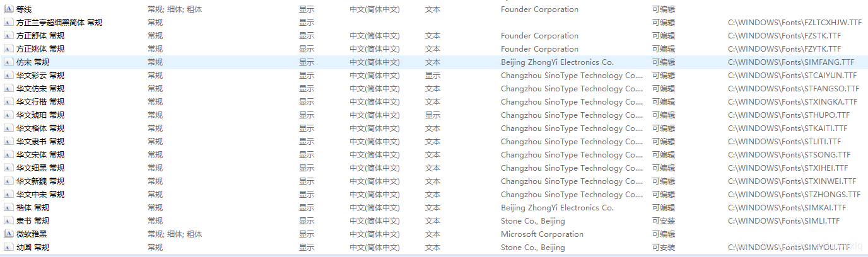Click the font icon beside 华文楷体
Image resolution: width=868 pixels, height=257 pixels.
pos(8,128)
